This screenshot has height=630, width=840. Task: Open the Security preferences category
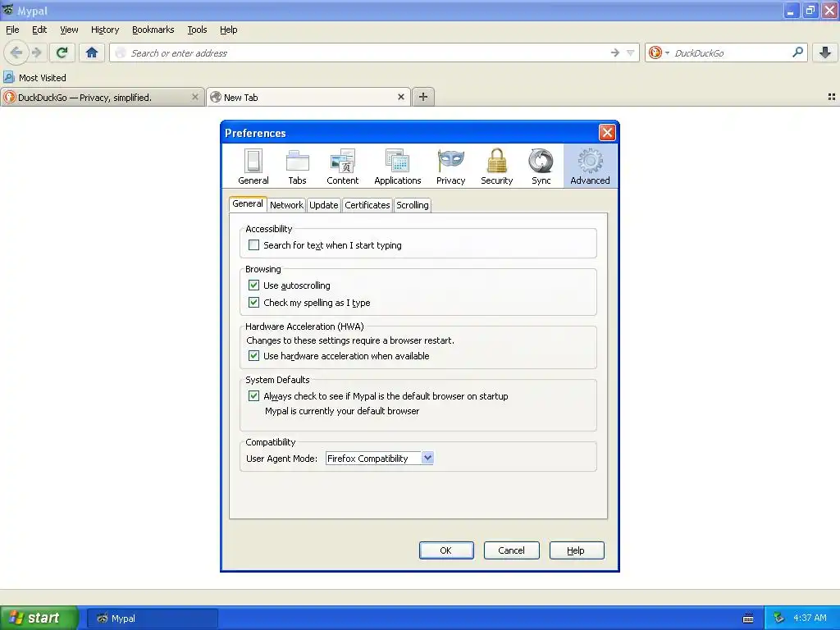pyautogui.click(x=496, y=167)
